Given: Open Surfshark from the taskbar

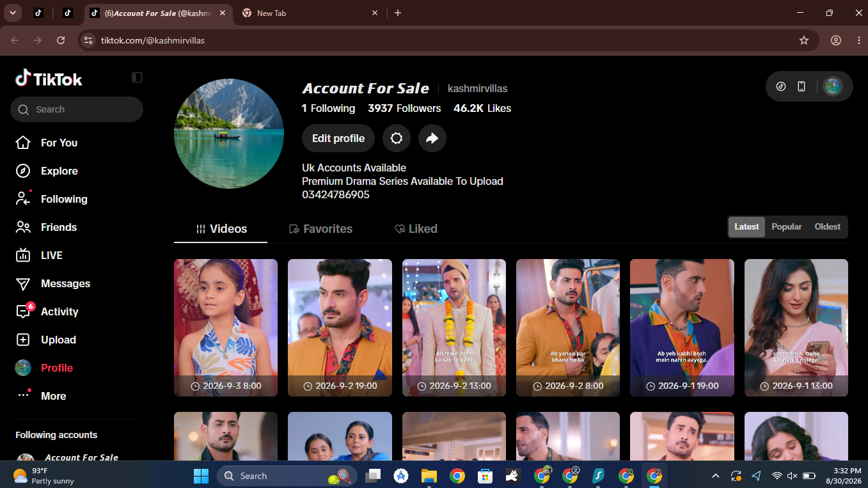Looking at the screenshot, I should click(x=598, y=476).
